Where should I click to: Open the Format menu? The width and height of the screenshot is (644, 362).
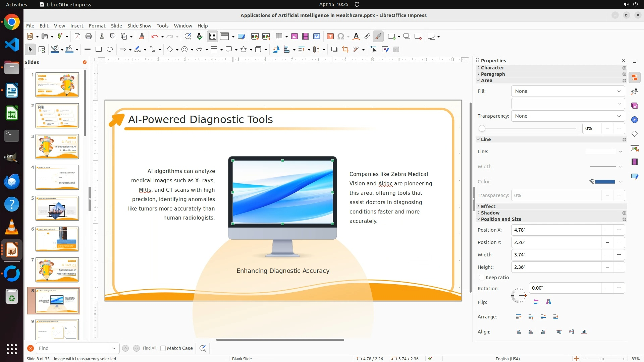pyautogui.click(x=97, y=25)
